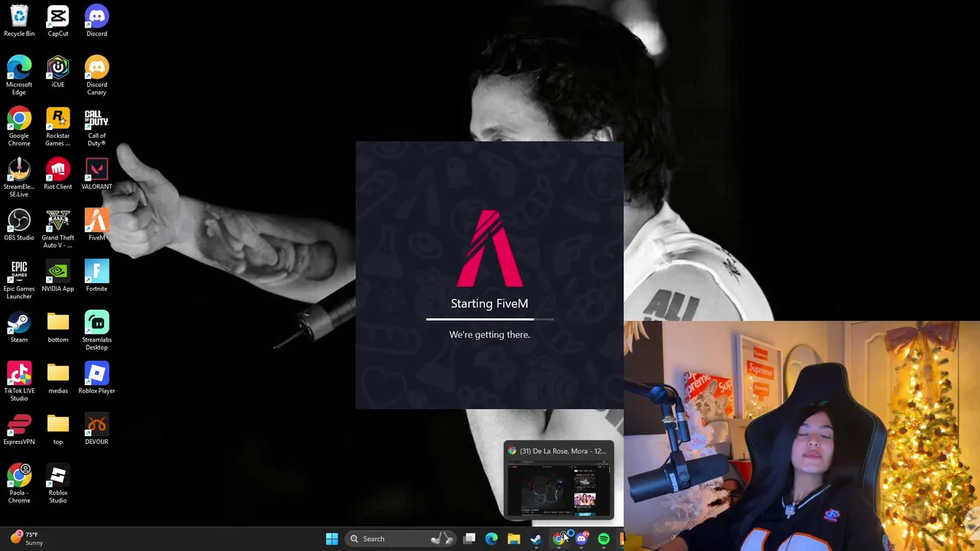Image resolution: width=980 pixels, height=551 pixels.
Task: Select the VALORANT desktop icon
Action: [x=96, y=174]
